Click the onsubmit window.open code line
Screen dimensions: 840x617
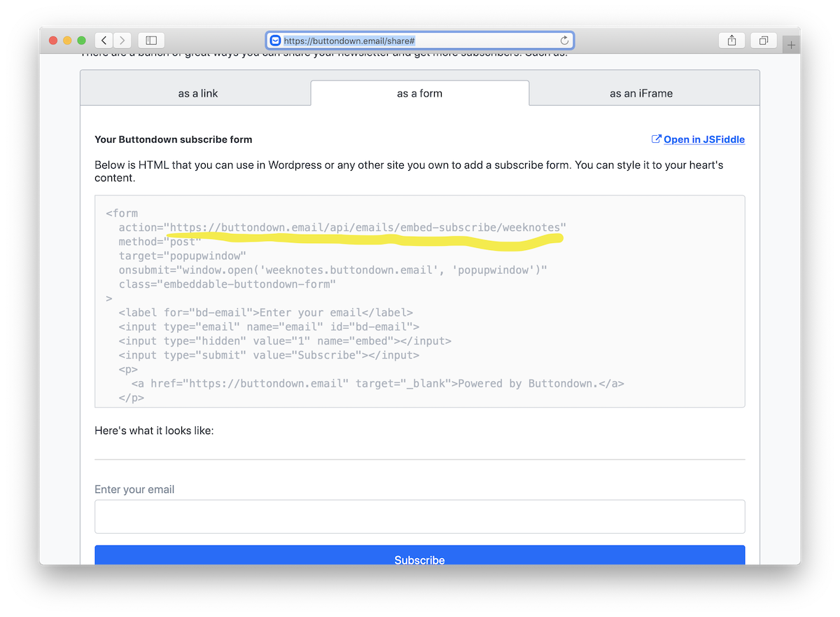pyautogui.click(x=332, y=270)
